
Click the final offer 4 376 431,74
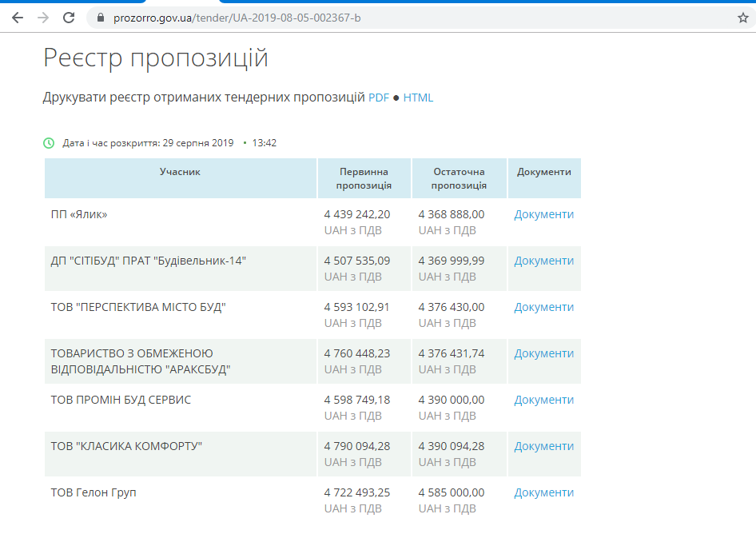452,353
